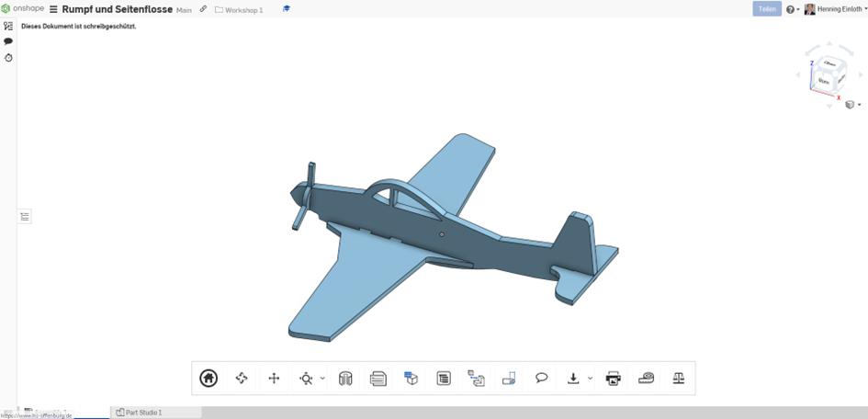
Task: Toggle the feature list panel on left edge
Action: click(25, 217)
